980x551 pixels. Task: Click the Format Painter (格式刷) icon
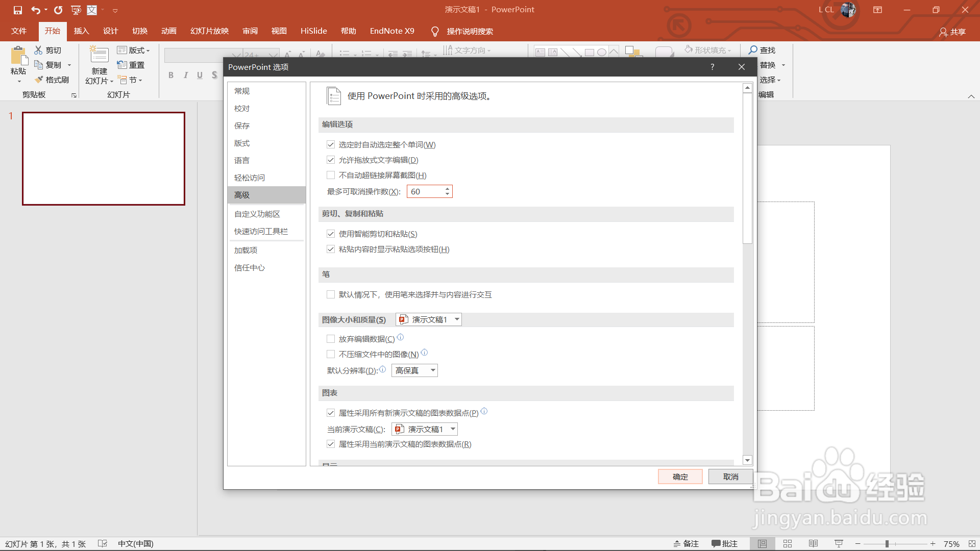[39, 80]
